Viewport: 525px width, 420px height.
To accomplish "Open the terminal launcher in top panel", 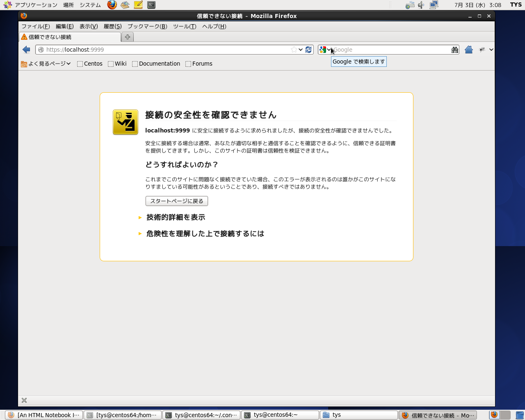I will coord(151,5).
